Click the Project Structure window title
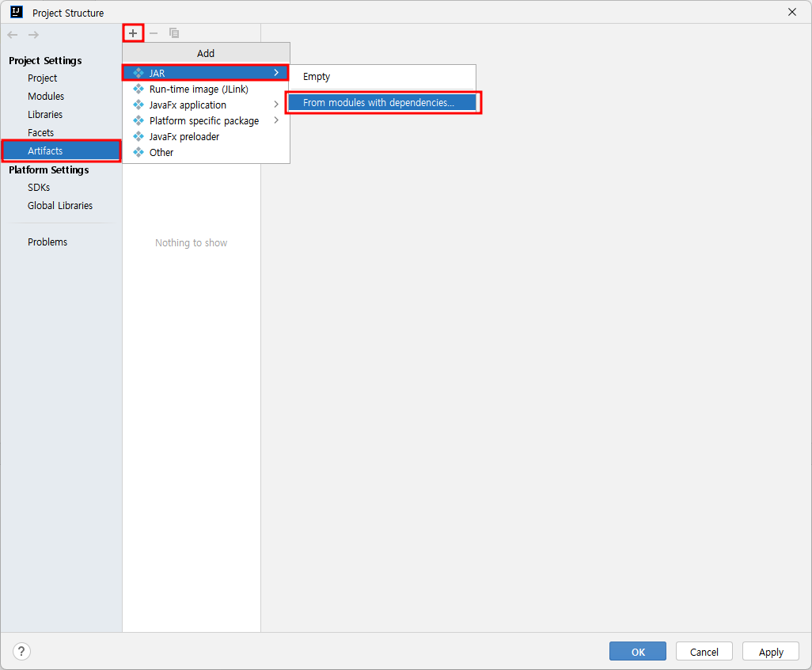812x670 pixels. coord(68,13)
